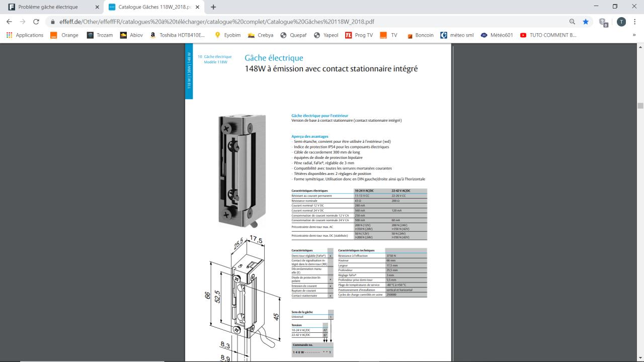The image size is (644, 362).
Task: Click the PDF vertical scrollbar thumb
Action: (640, 106)
